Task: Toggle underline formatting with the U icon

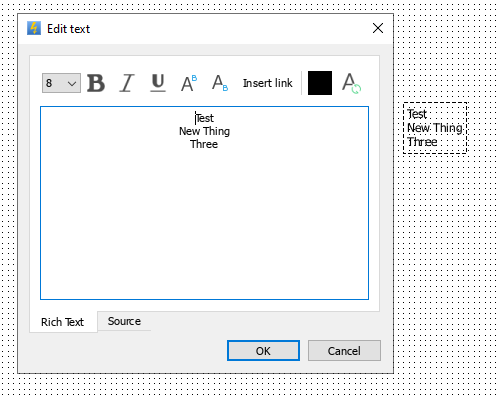Action: 158,83
